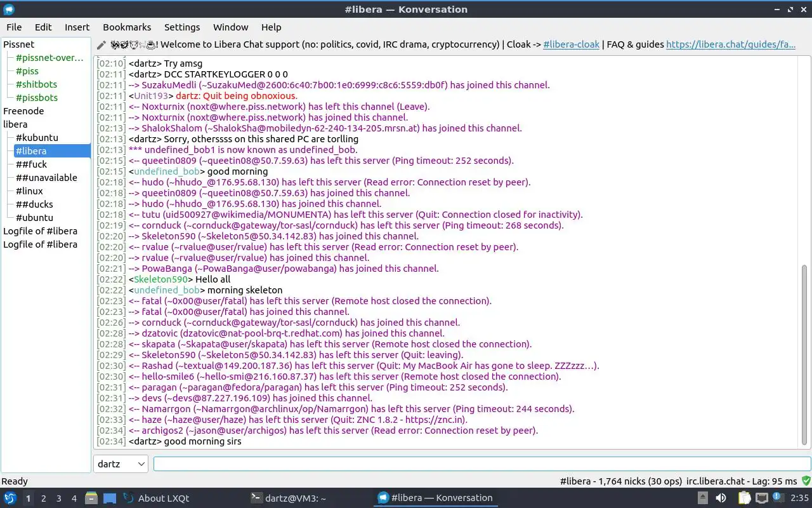
Task: Click undefined_bob nickname in good morning message
Action: tap(167, 171)
